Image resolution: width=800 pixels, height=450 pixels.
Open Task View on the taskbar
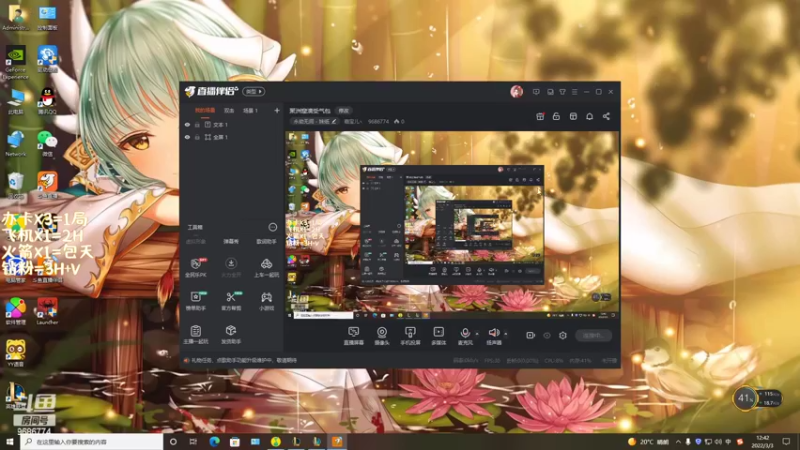(193, 441)
